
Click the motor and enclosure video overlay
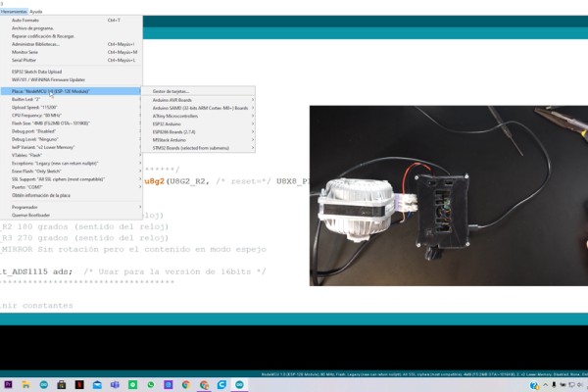(449, 195)
